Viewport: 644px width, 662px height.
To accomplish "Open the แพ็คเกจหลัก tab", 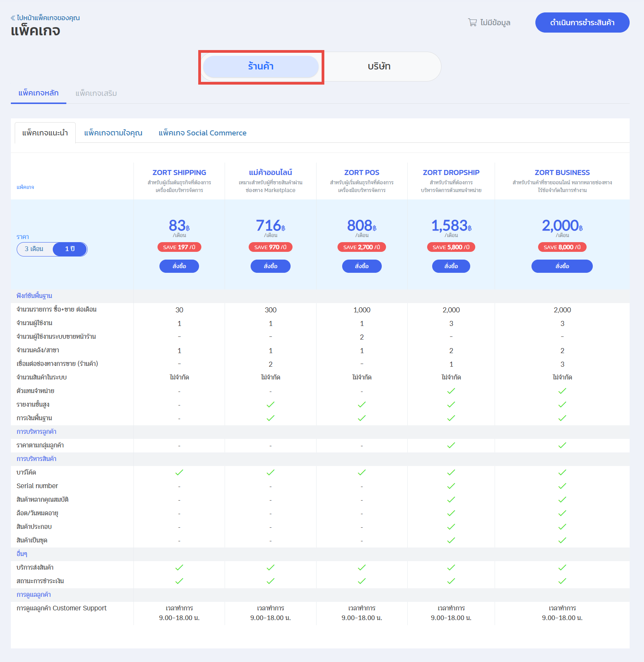I will tap(38, 93).
